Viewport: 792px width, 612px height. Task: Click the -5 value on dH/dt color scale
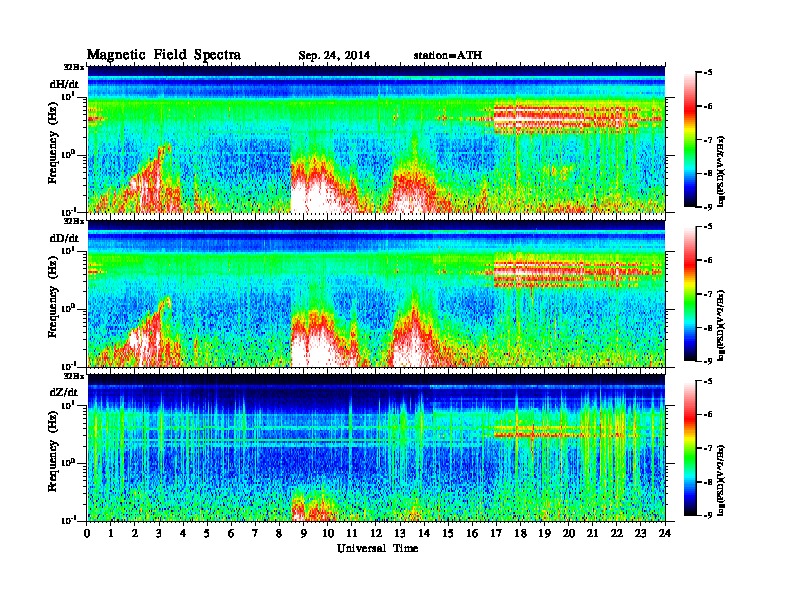click(708, 73)
